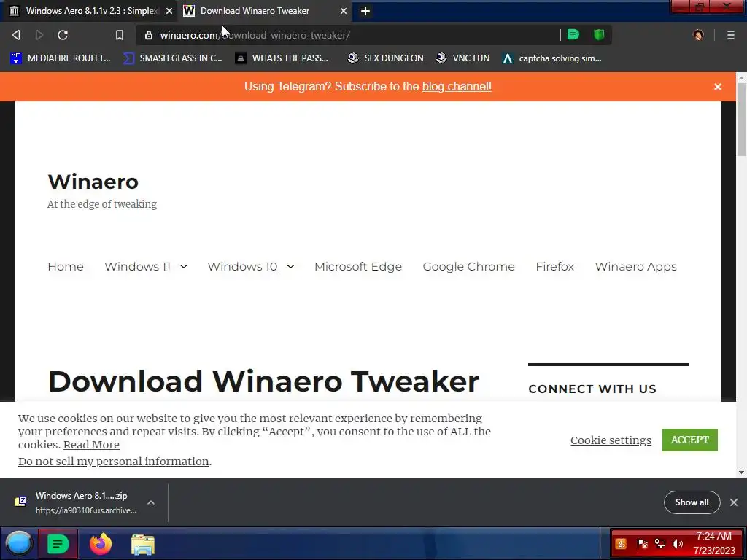Viewport: 747px width, 560px height.
Task: Open the browser hamburger menu
Action: pos(730,35)
